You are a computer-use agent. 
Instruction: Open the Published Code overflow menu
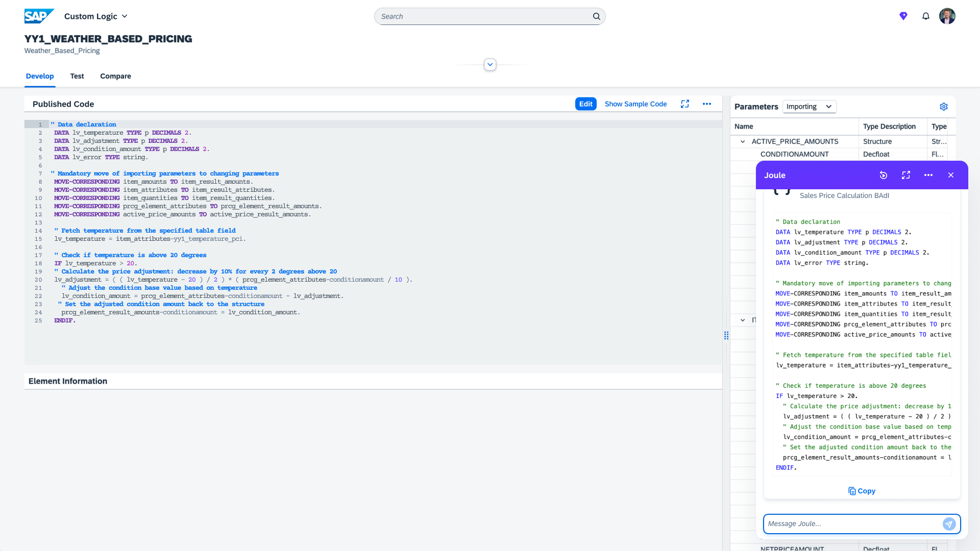pos(706,104)
